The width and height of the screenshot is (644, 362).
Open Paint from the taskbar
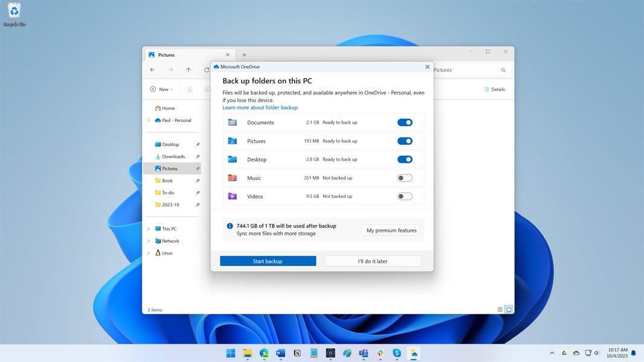[x=347, y=353]
